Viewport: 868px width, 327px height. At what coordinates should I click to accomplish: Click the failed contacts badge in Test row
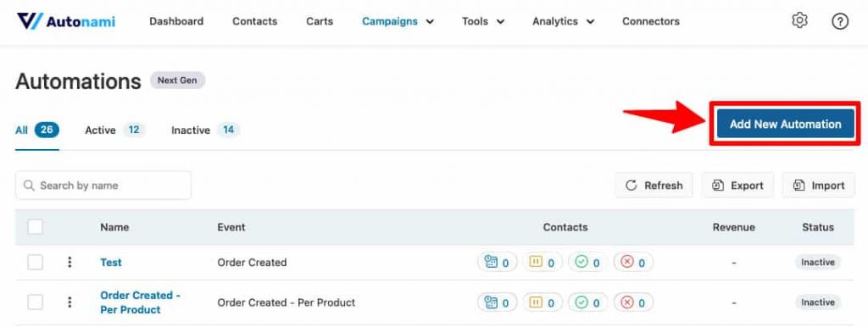pos(633,263)
